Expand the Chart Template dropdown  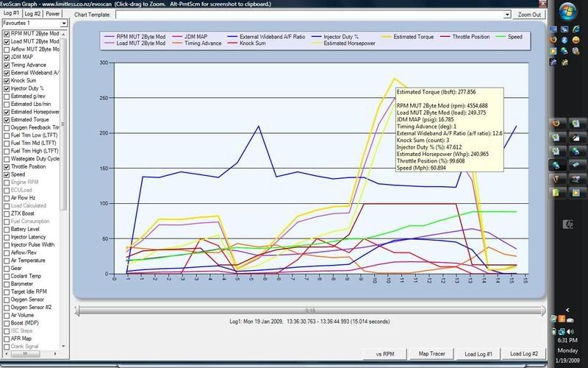coord(506,14)
